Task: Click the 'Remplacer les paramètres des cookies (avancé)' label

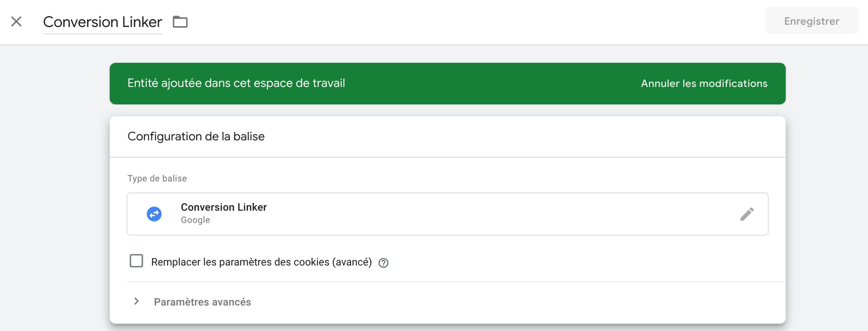Action: click(x=261, y=262)
